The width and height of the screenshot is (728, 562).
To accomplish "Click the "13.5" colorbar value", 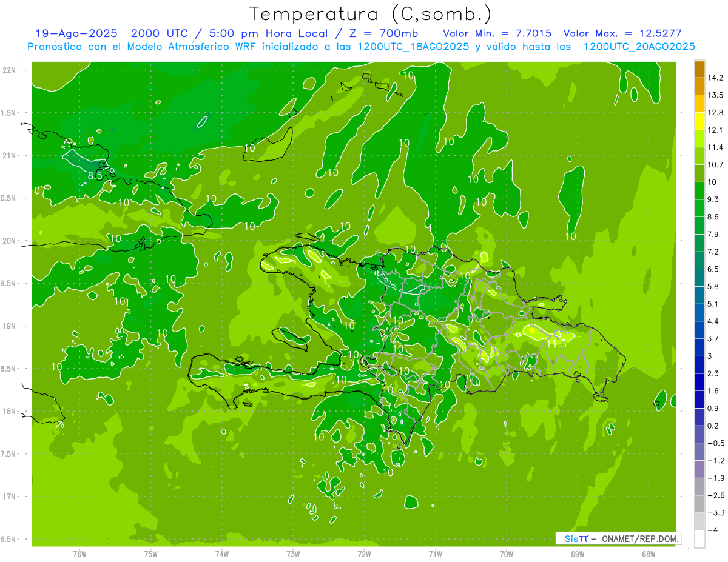I will tap(715, 95).
